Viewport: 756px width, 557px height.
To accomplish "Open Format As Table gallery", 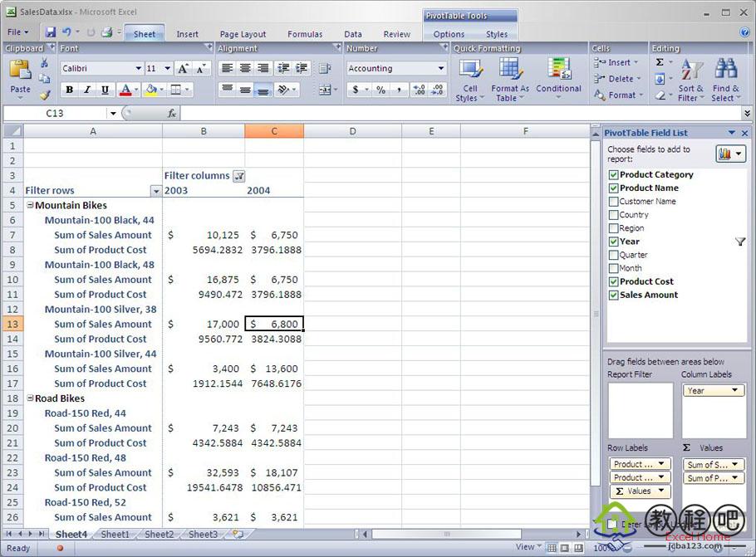I will tap(509, 80).
